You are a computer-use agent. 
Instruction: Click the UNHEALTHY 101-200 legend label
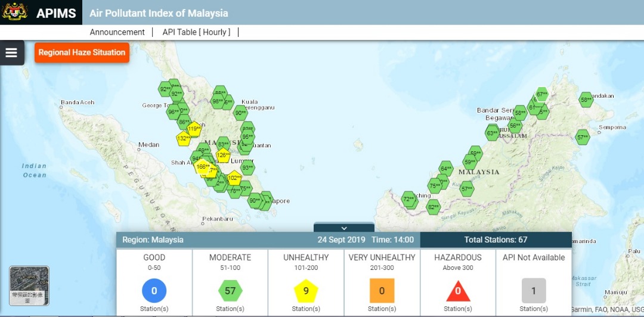pyautogui.click(x=306, y=262)
